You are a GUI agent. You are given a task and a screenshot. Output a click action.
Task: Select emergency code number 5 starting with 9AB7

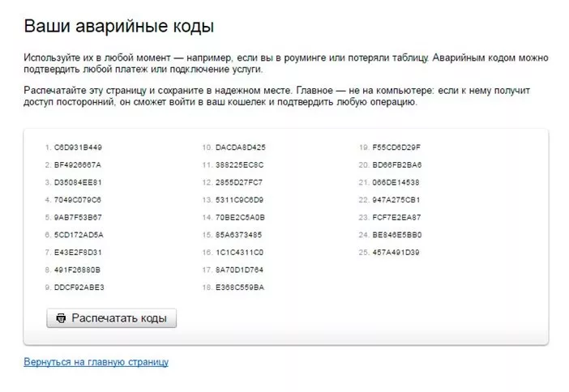coord(78,217)
